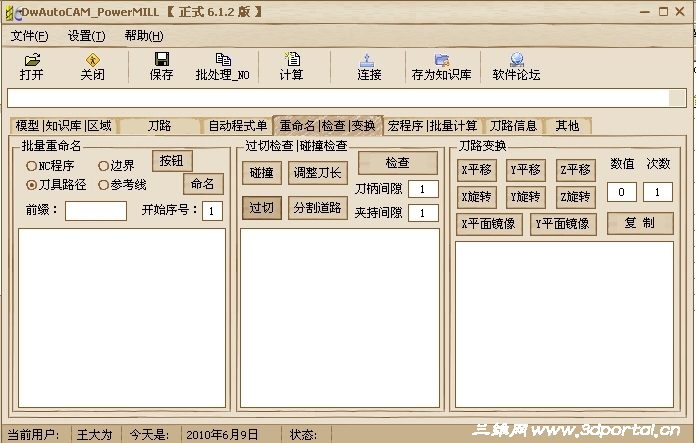Click the 保存 (Save) floppy icon
Image resolution: width=696 pixels, height=443 pixels.
pos(162,59)
